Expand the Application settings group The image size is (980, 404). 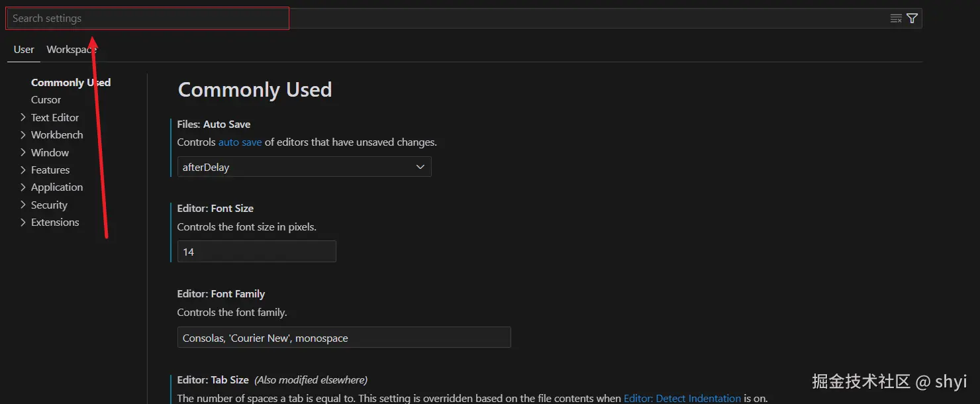[23, 187]
